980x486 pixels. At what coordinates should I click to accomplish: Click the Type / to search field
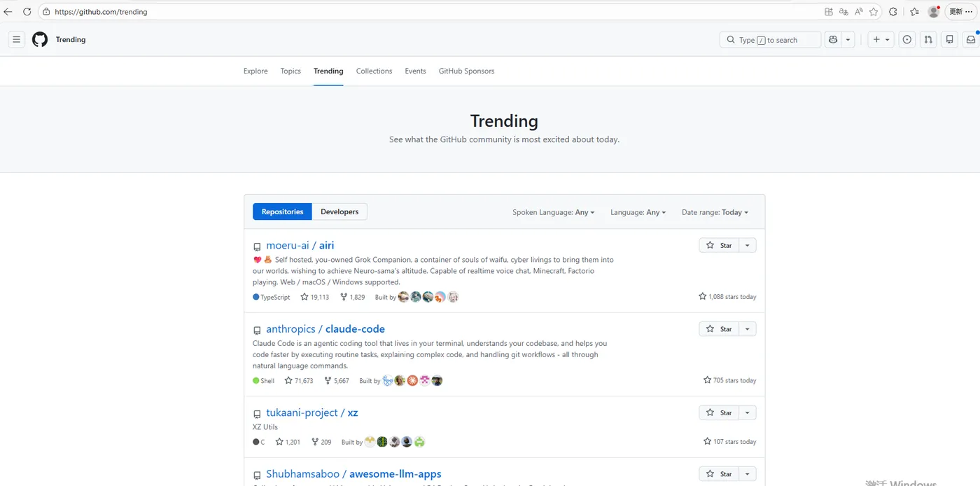click(770, 40)
